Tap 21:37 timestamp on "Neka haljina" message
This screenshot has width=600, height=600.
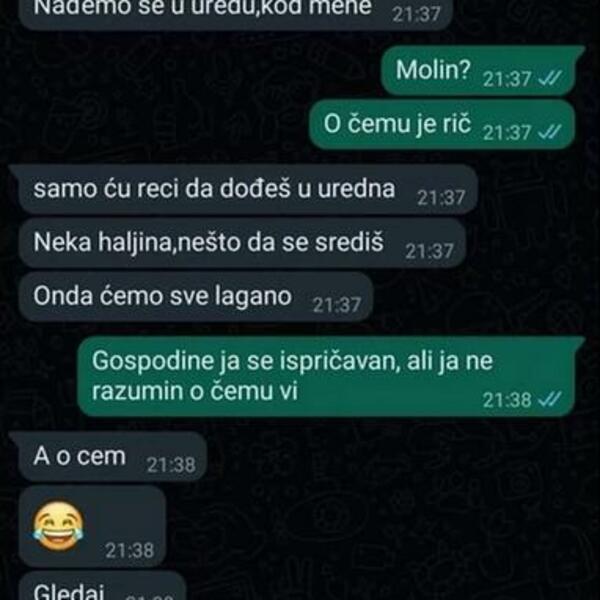[429, 251]
